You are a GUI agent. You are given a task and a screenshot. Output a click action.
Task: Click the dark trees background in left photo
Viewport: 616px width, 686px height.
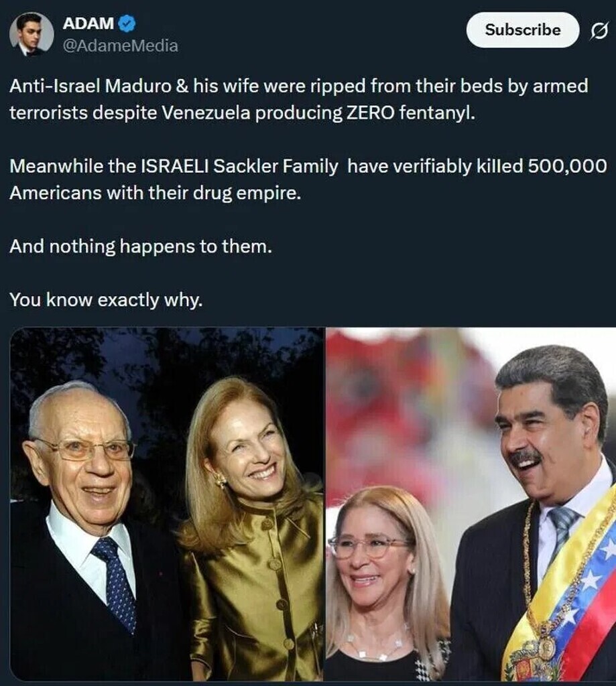click(x=166, y=363)
